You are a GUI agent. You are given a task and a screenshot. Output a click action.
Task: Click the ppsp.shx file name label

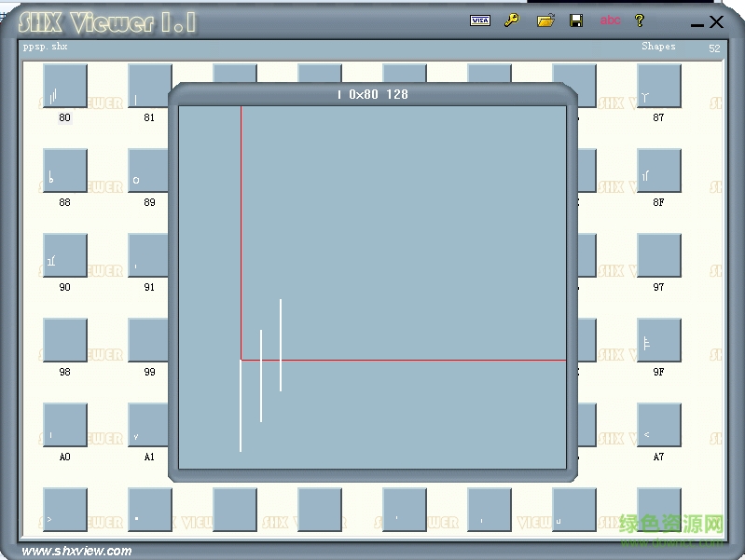click(x=45, y=47)
